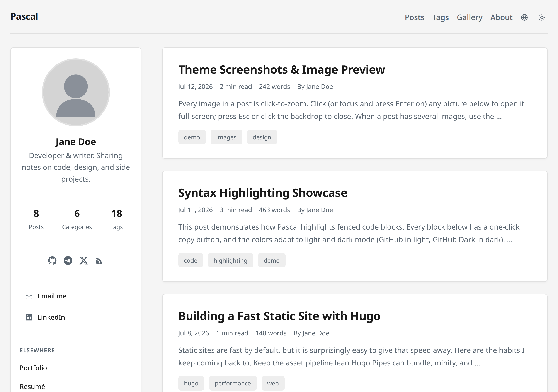Select the design tag
Image resolution: width=558 pixels, height=392 pixels.
coord(262,137)
